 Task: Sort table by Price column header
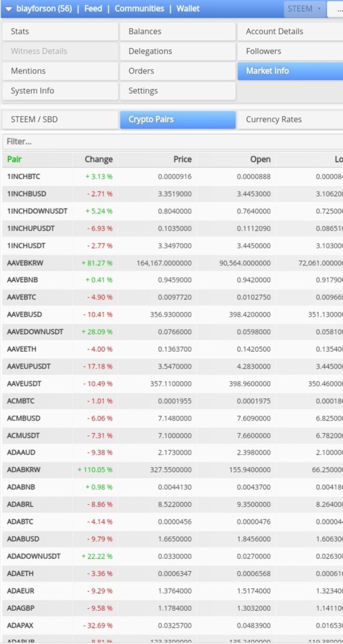pyautogui.click(x=182, y=159)
